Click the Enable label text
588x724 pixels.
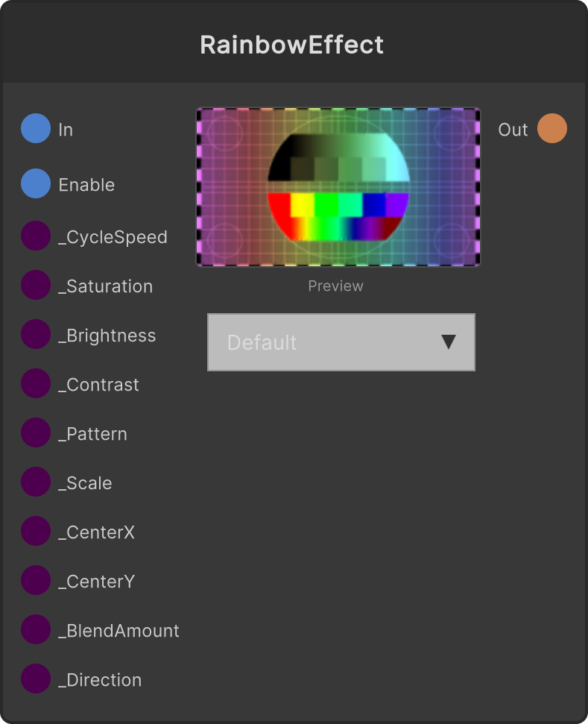click(86, 185)
